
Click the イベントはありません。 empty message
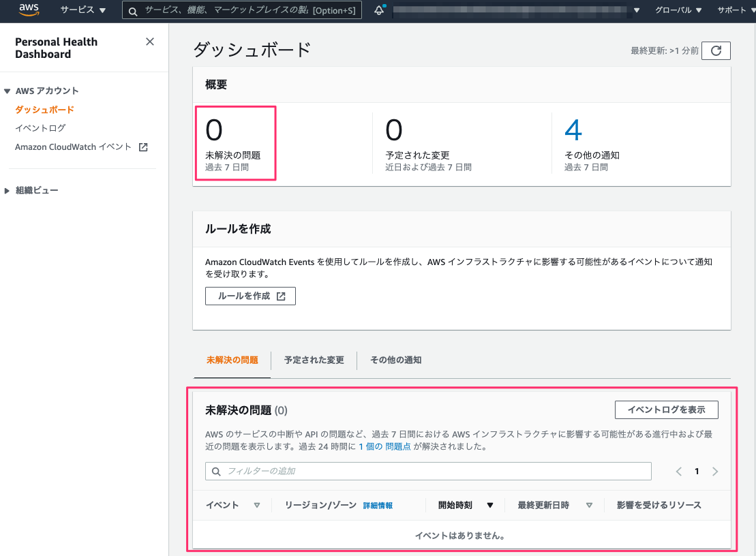tap(460, 536)
